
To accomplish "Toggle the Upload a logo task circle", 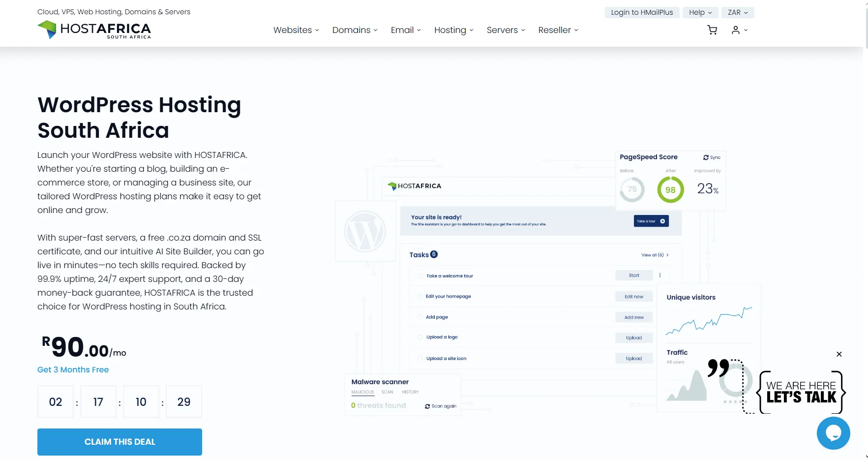I will tap(420, 337).
